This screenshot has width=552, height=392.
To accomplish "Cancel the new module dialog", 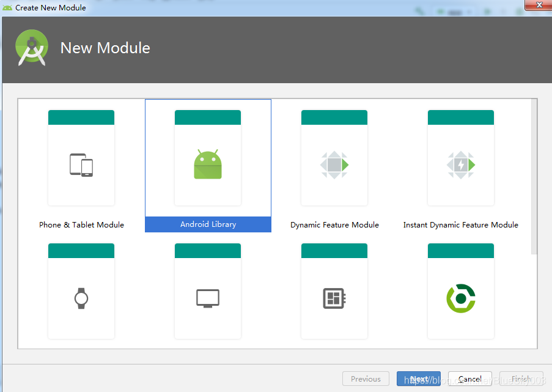I will point(470,379).
